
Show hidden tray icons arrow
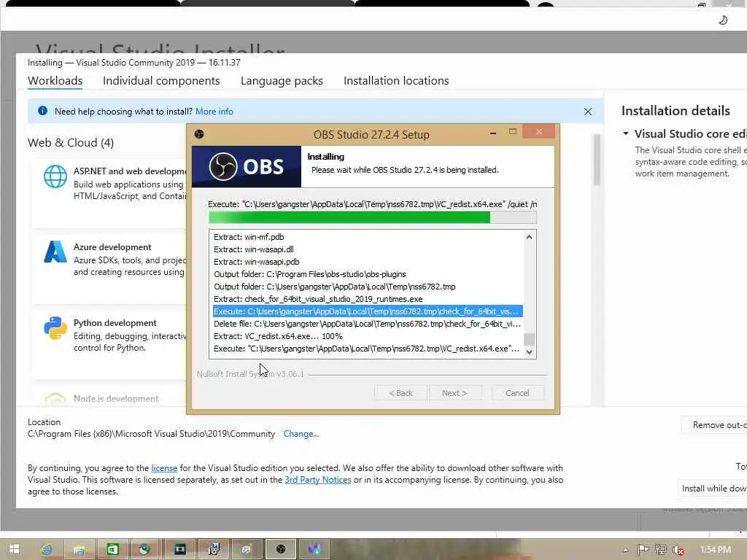tap(625, 550)
